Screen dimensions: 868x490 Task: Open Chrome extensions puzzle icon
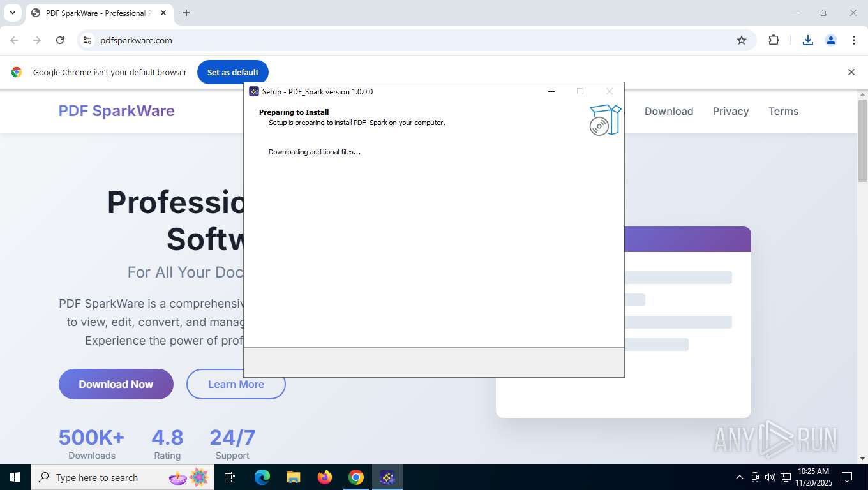tap(774, 40)
